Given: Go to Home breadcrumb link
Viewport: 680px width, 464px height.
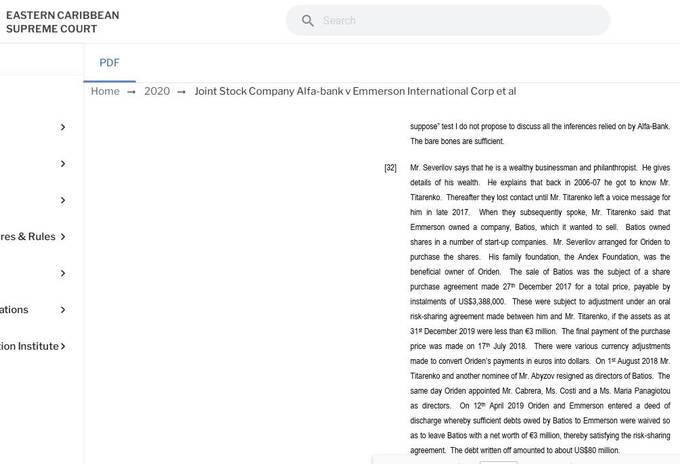Looking at the screenshot, I should [x=105, y=91].
